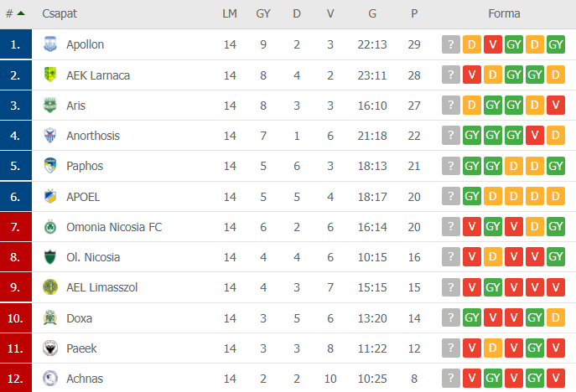Sort by the GY wins column header
Screen dimensions: 576x392
point(263,13)
